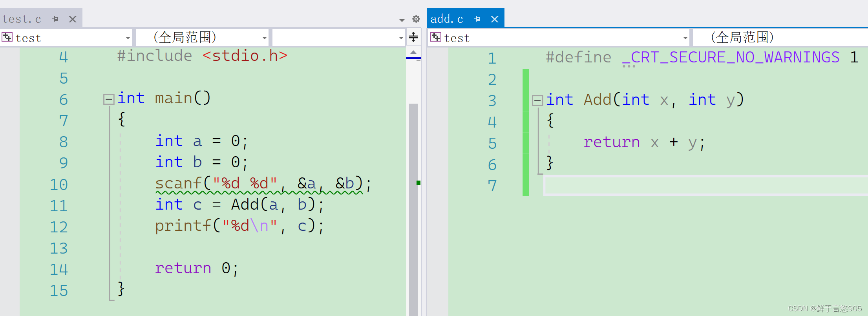Open editor settings gear icon
This screenshot has width=868, height=316.
tap(416, 19)
